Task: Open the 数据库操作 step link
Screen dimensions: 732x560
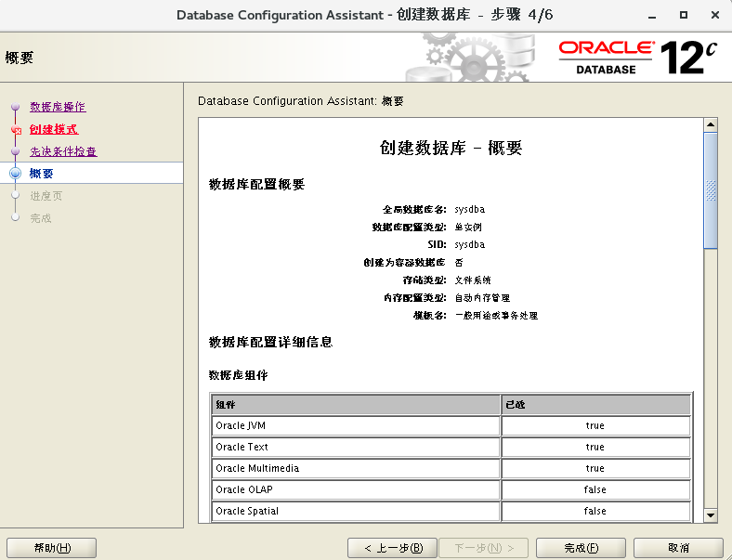Action: point(58,107)
